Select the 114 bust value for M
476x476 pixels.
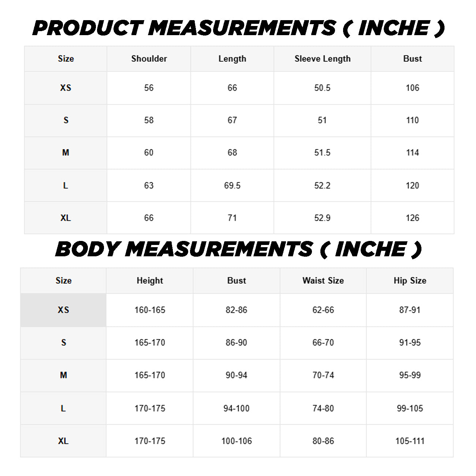point(412,153)
